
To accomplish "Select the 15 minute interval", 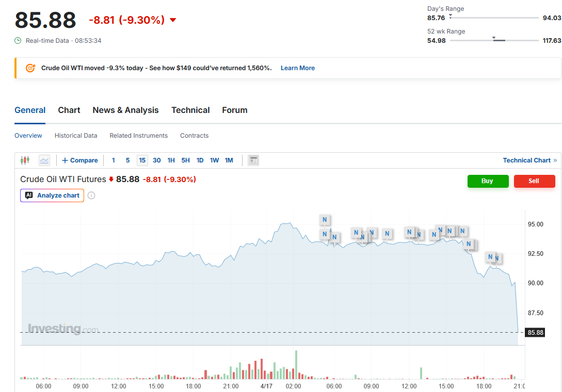I will pos(142,160).
